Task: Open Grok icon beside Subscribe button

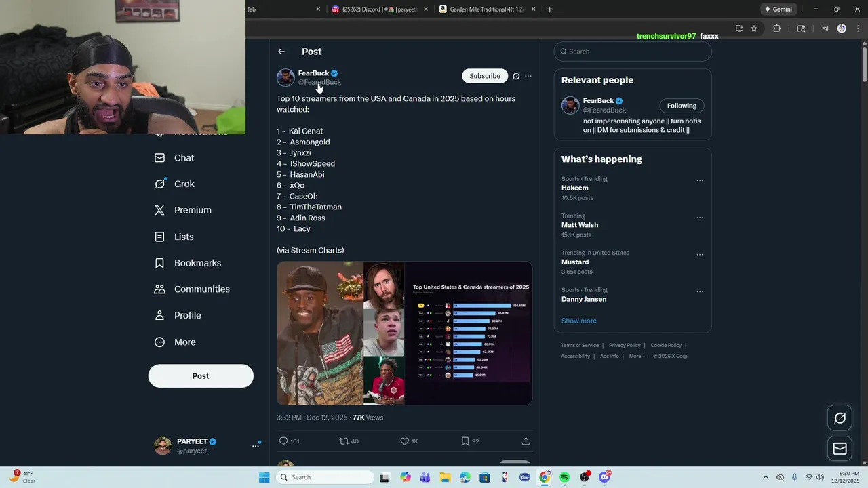Action: tap(516, 76)
